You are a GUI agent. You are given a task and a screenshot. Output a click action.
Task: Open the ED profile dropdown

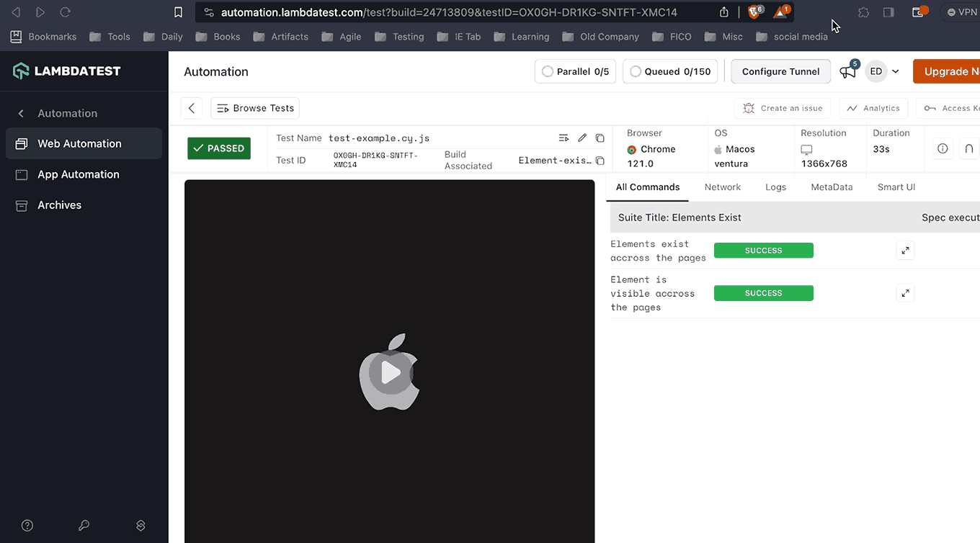point(883,71)
